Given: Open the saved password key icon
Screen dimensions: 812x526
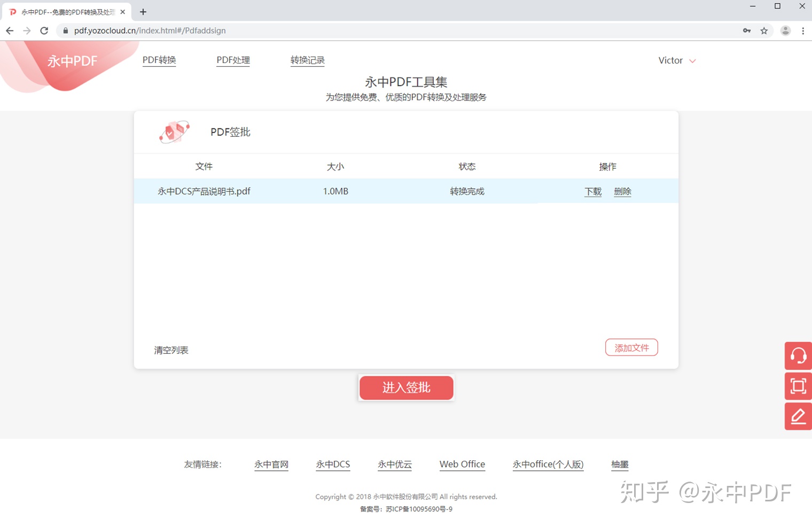Looking at the screenshot, I should tap(747, 30).
